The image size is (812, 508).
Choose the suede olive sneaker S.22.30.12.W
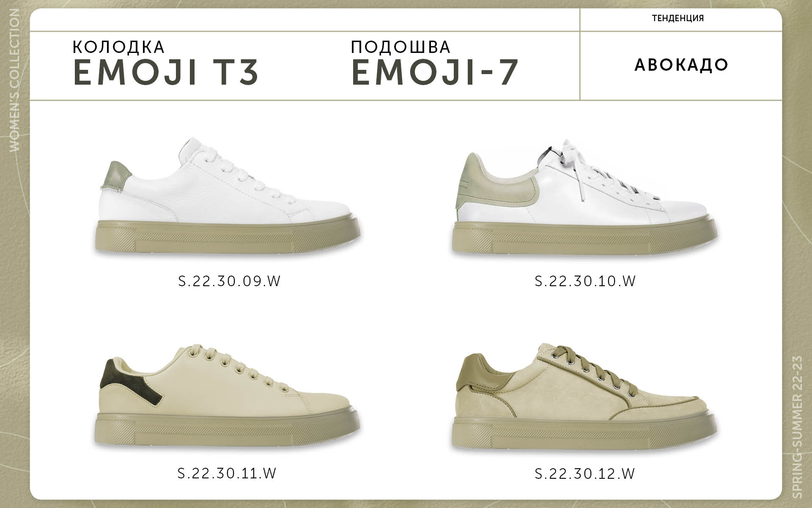[584, 400]
